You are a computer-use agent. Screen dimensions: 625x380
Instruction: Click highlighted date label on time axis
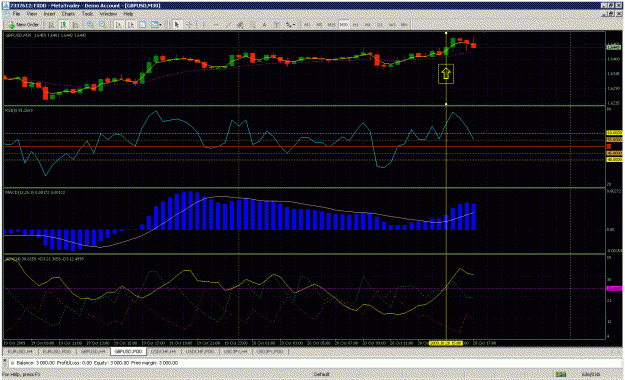click(446, 343)
